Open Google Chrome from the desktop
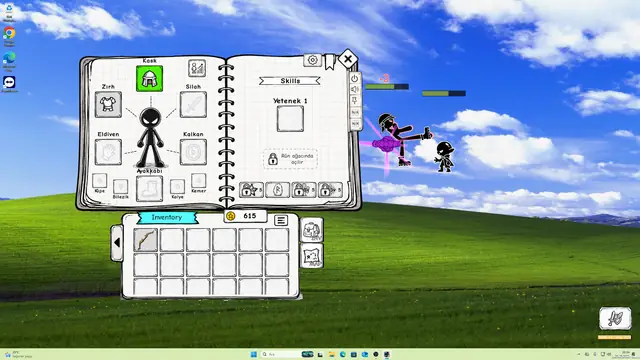 pos(9,33)
